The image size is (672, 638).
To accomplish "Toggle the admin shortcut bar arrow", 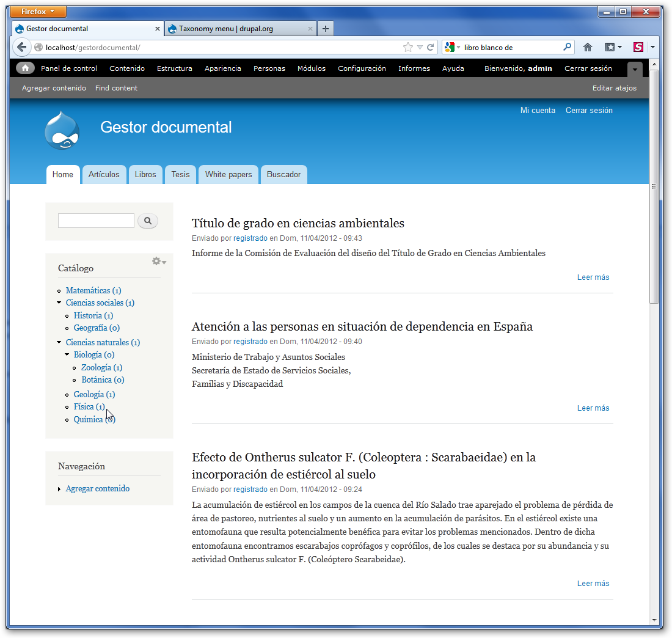I will tap(635, 70).
